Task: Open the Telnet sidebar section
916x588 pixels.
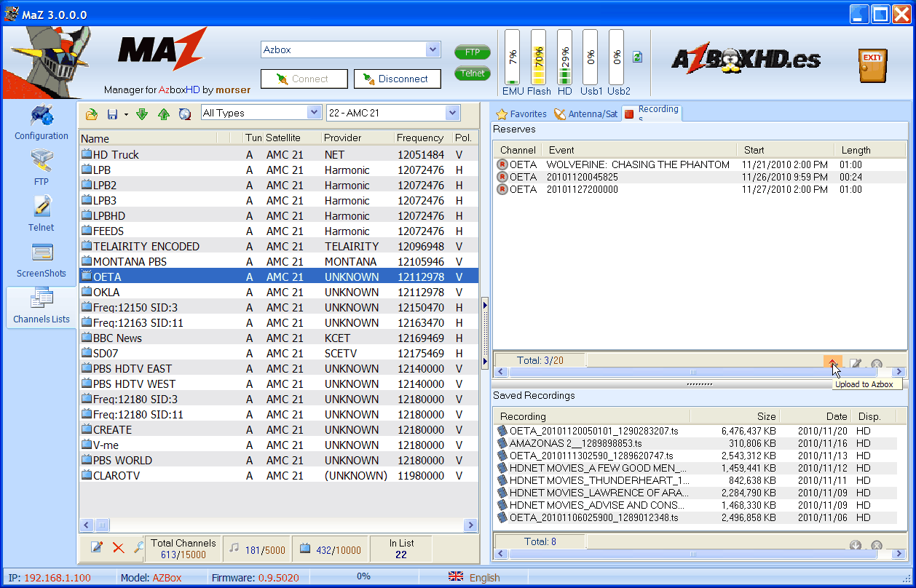Action: point(42,215)
